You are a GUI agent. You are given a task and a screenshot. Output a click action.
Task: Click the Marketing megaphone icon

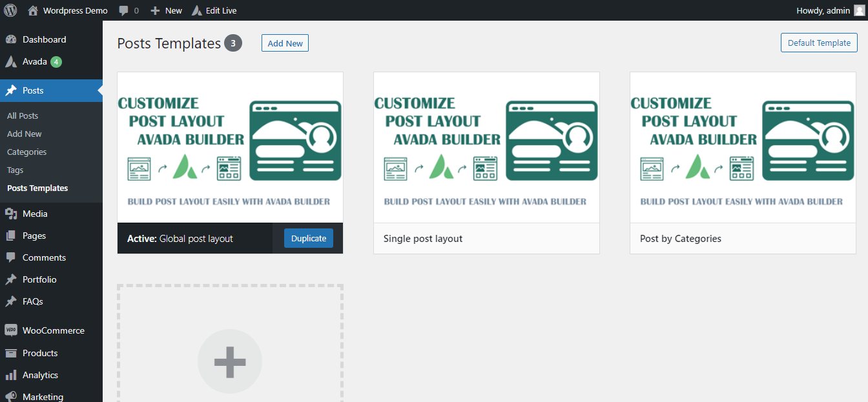[11, 396]
